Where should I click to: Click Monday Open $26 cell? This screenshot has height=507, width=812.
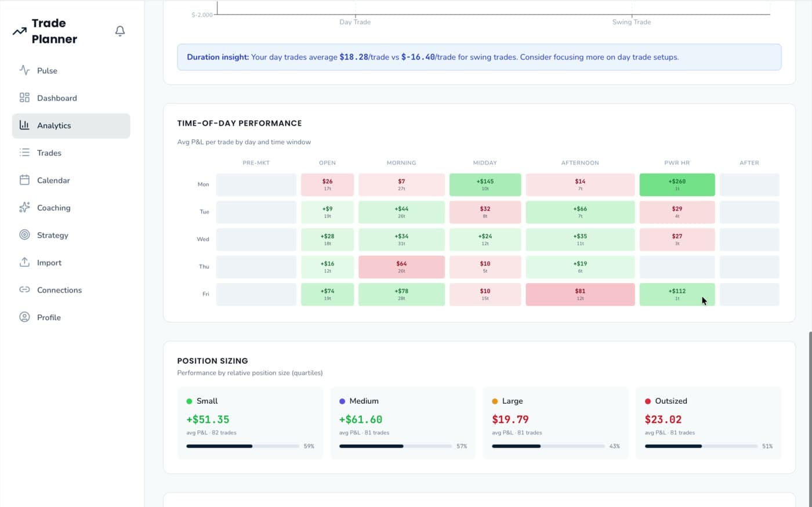[327, 184]
